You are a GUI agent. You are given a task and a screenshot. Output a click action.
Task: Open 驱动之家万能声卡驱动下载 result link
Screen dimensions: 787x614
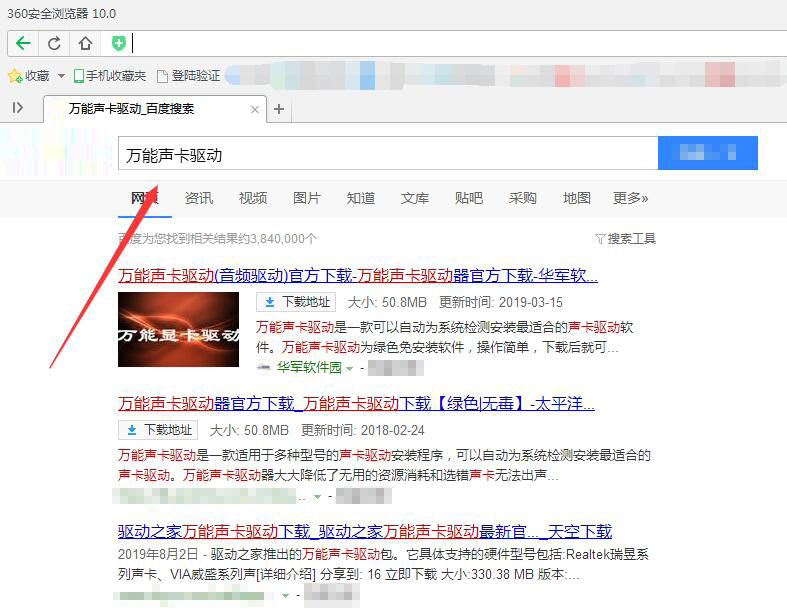tap(364, 531)
